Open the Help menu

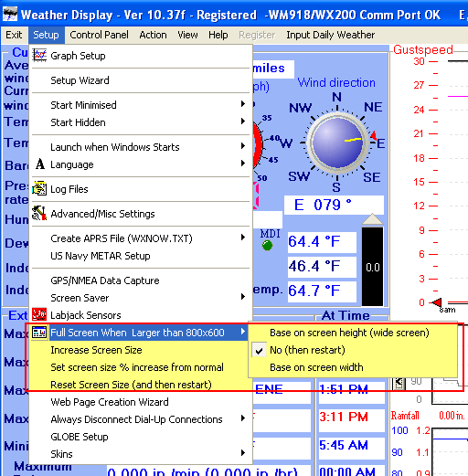tap(218, 35)
